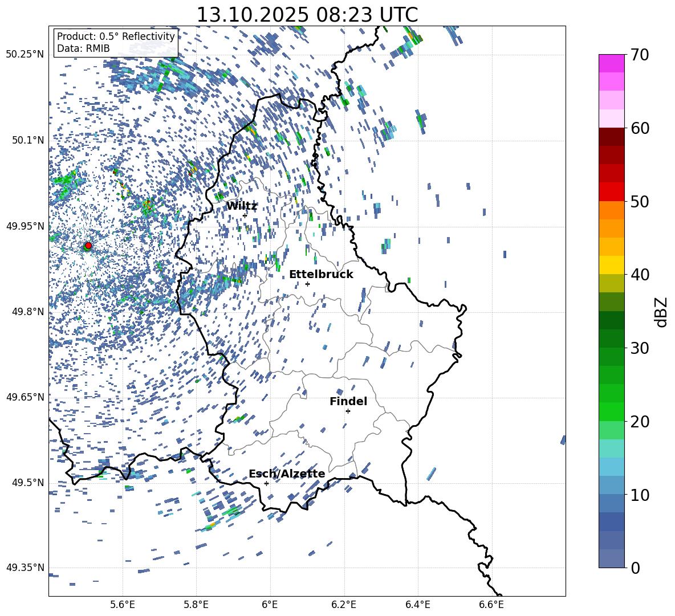
Task: Click the 6.6°E longitude label
Action: tap(491, 605)
